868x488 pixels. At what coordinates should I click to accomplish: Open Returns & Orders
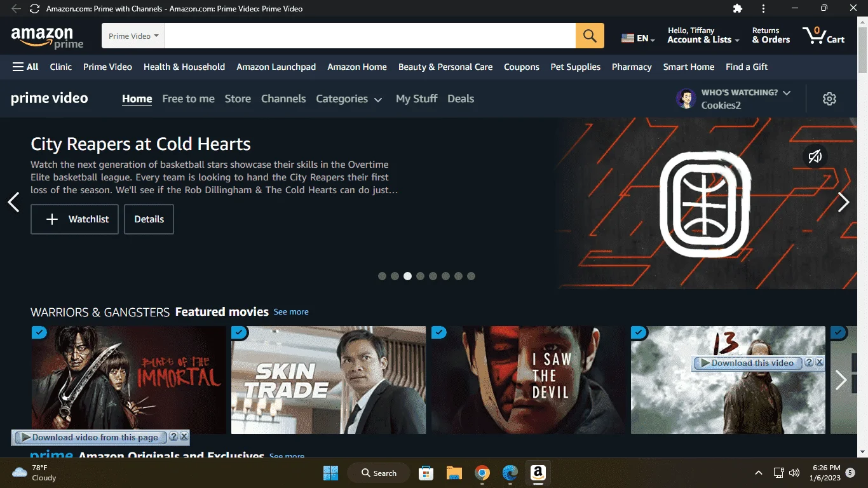click(x=771, y=36)
